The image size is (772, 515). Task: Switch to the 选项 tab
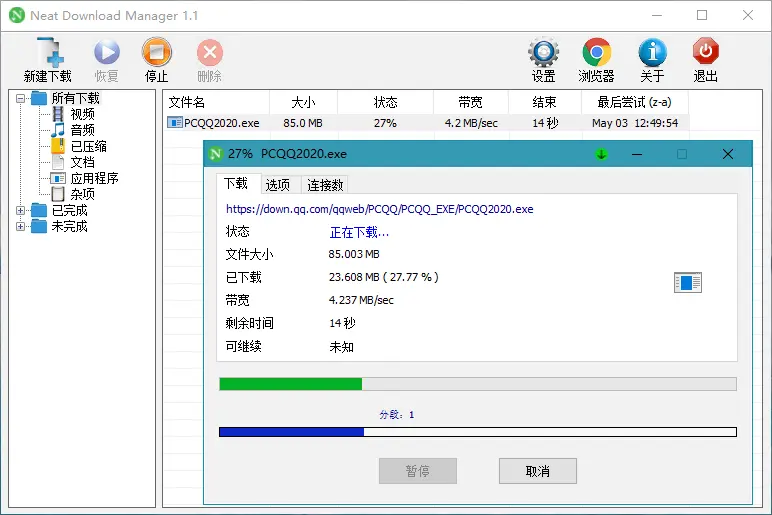click(x=278, y=185)
